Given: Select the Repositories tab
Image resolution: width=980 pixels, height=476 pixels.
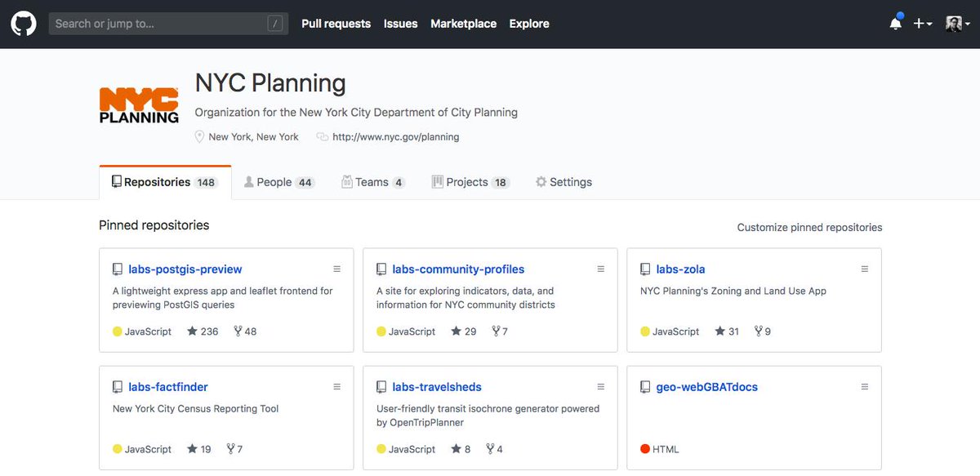Looking at the screenshot, I should [x=165, y=182].
